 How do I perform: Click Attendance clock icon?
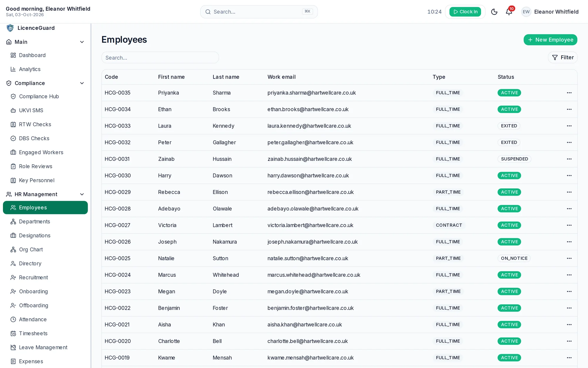coord(13,319)
